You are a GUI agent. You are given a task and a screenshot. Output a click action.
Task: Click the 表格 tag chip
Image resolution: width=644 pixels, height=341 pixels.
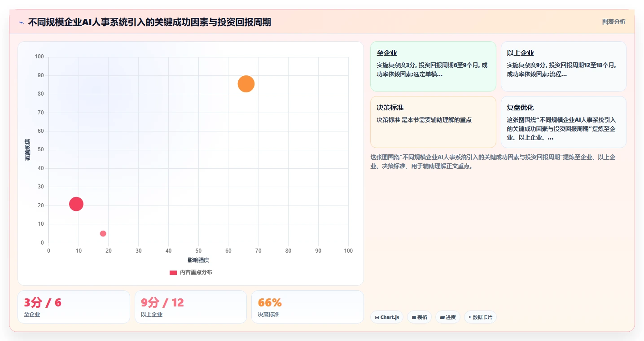(x=419, y=317)
